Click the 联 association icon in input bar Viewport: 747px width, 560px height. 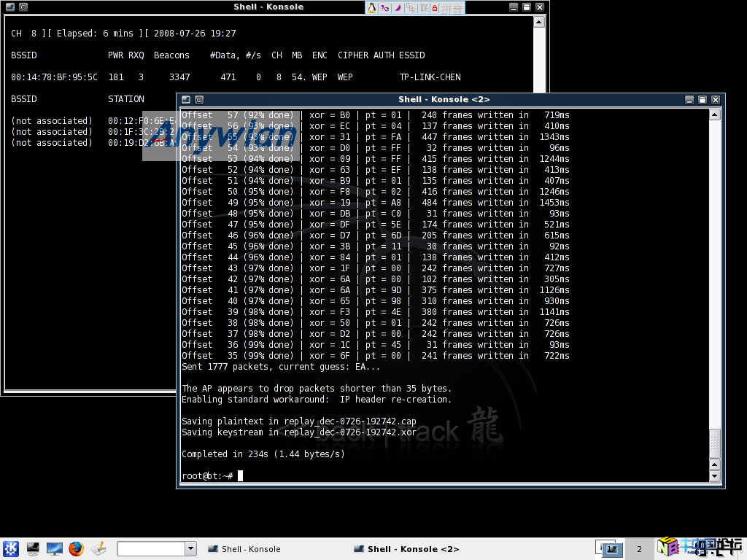424,7
